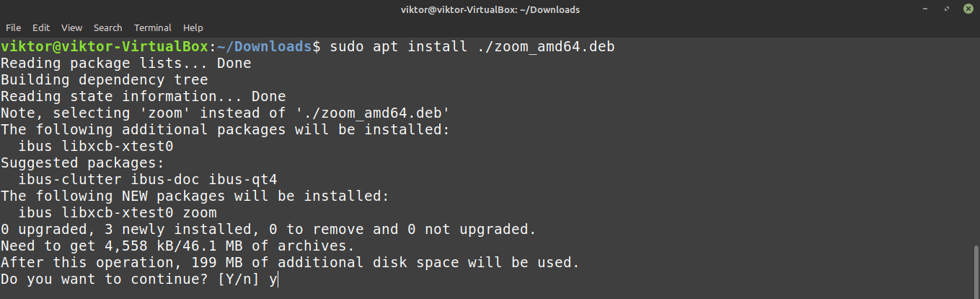Open the View menu
Viewport: 980px width, 299px height.
[x=71, y=27]
